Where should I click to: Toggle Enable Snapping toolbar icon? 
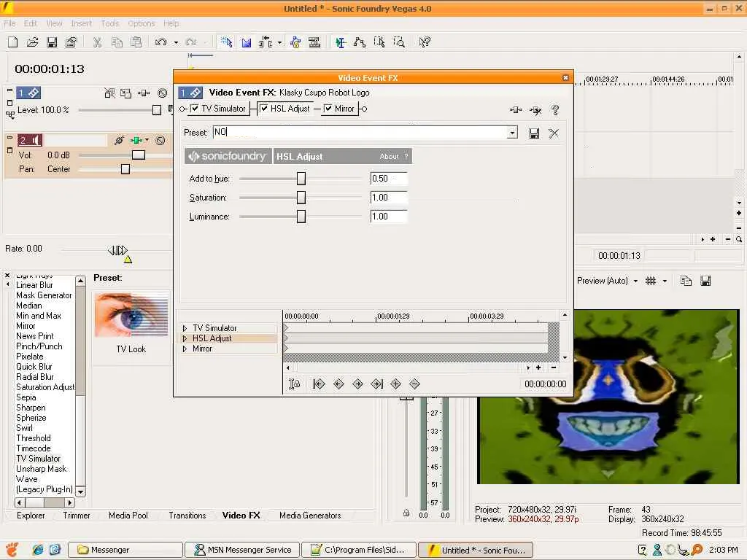click(x=226, y=42)
